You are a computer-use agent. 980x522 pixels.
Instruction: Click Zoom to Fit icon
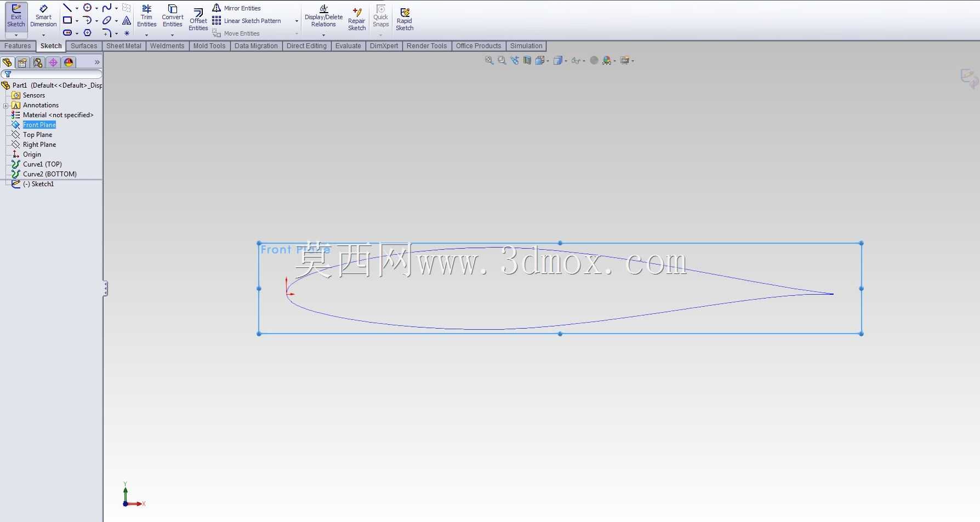coord(489,60)
